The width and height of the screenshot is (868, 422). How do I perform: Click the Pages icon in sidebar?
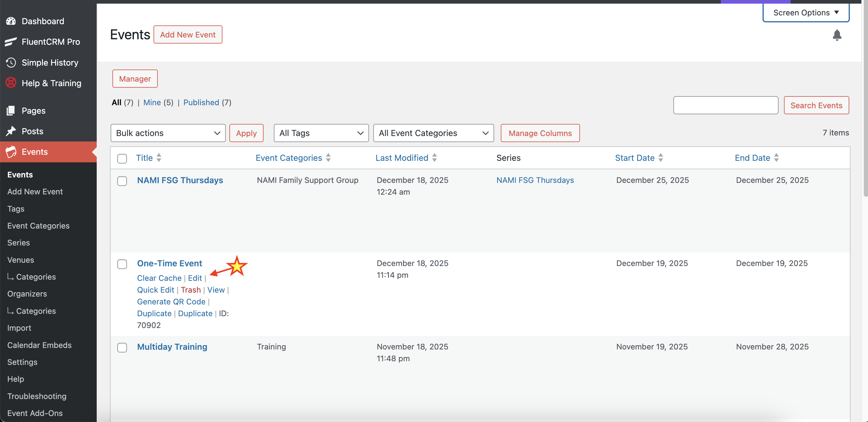11,111
